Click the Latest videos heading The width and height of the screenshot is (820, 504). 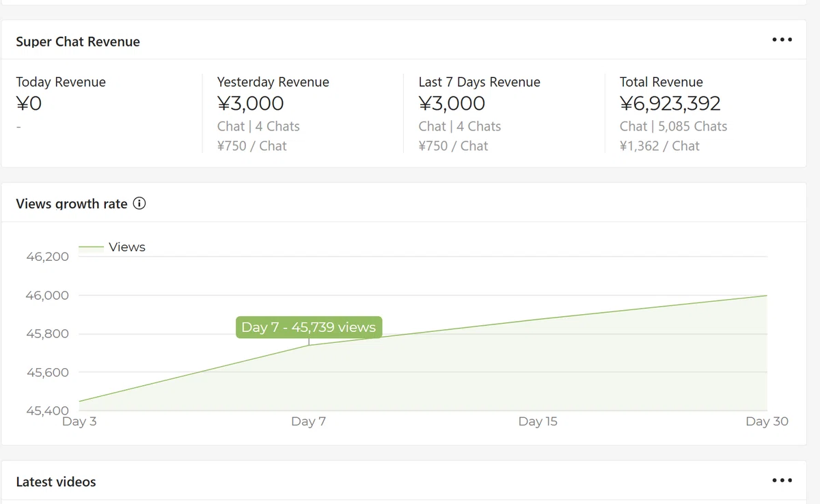pyautogui.click(x=56, y=481)
